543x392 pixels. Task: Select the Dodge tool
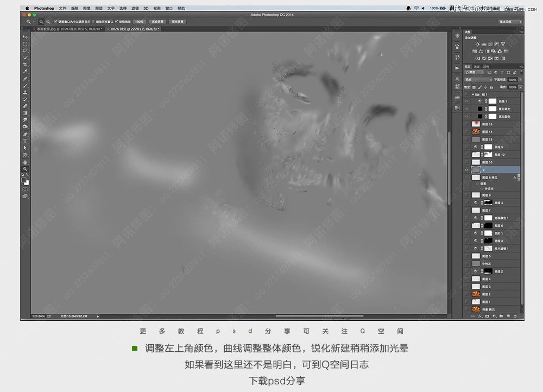25,127
